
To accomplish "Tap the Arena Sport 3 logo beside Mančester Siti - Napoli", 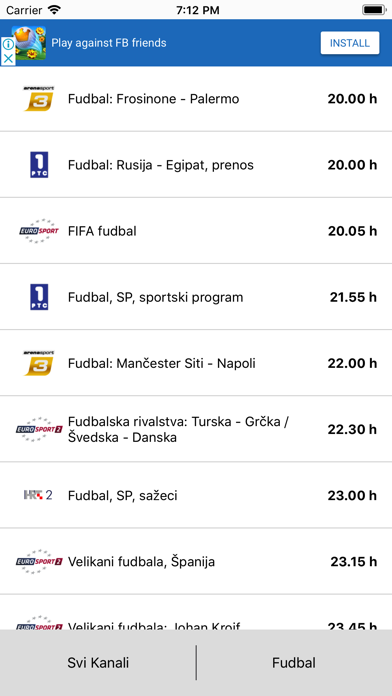I will (39, 363).
